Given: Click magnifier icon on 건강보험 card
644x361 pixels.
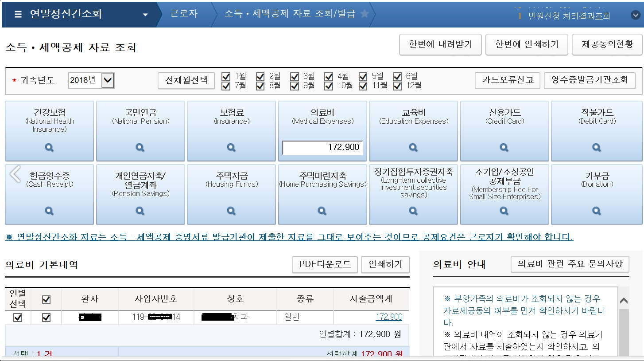Looking at the screenshot, I should [x=49, y=148].
